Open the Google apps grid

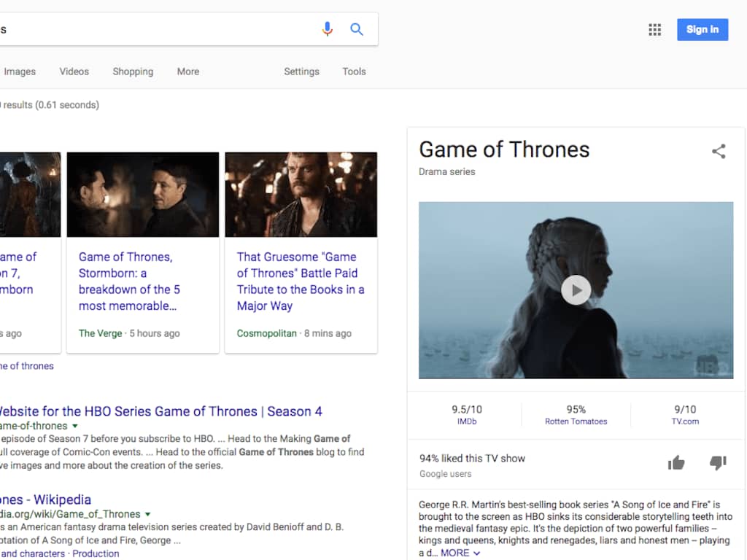click(x=655, y=29)
